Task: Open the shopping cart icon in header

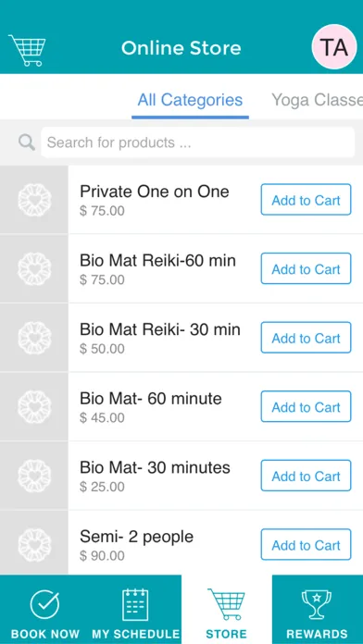Action: (x=27, y=50)
